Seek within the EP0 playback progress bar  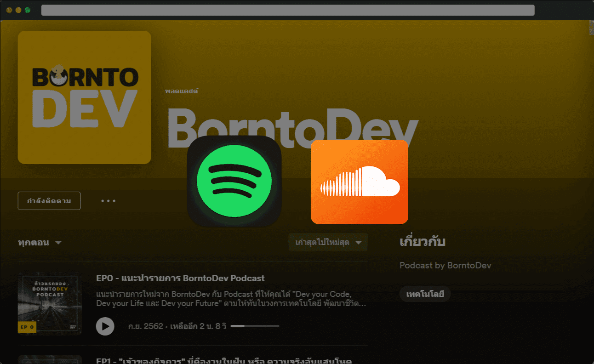click(x=255, y=326)
